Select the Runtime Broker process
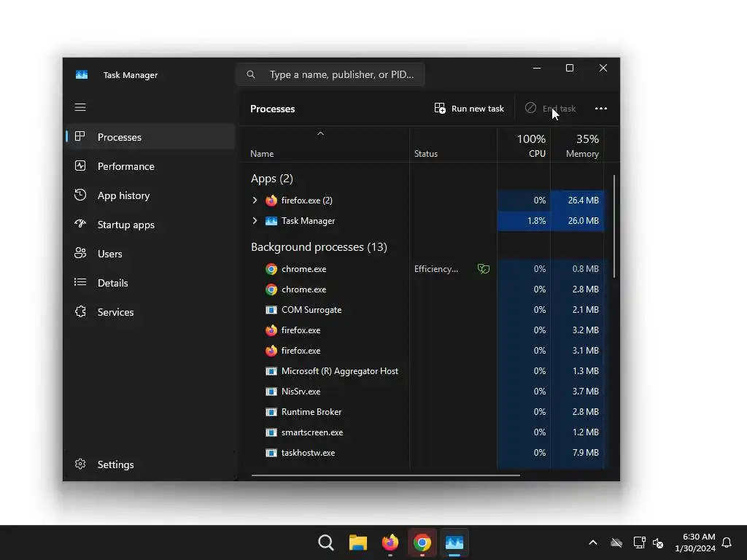747x560 pixels. [x=427, y=412]
